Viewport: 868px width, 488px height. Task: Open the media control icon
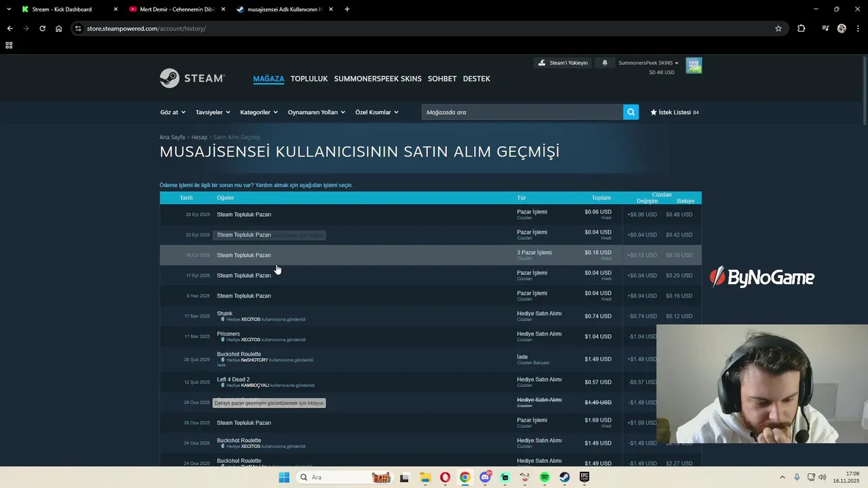coord(825,28)
